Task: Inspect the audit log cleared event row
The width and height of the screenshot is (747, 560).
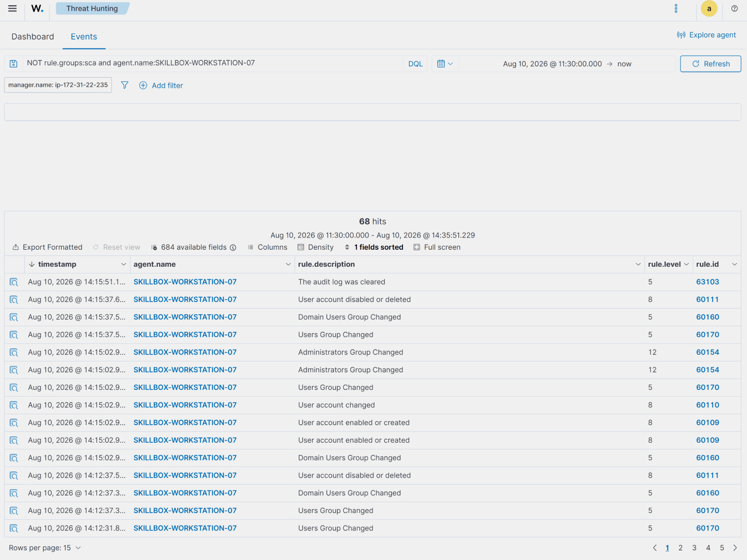Action: (x=14, y=282)
